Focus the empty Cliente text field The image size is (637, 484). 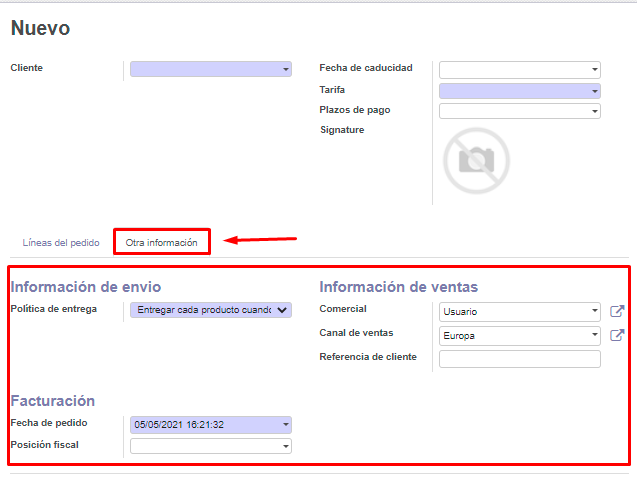pyautogui.click(x=204, y=69)
